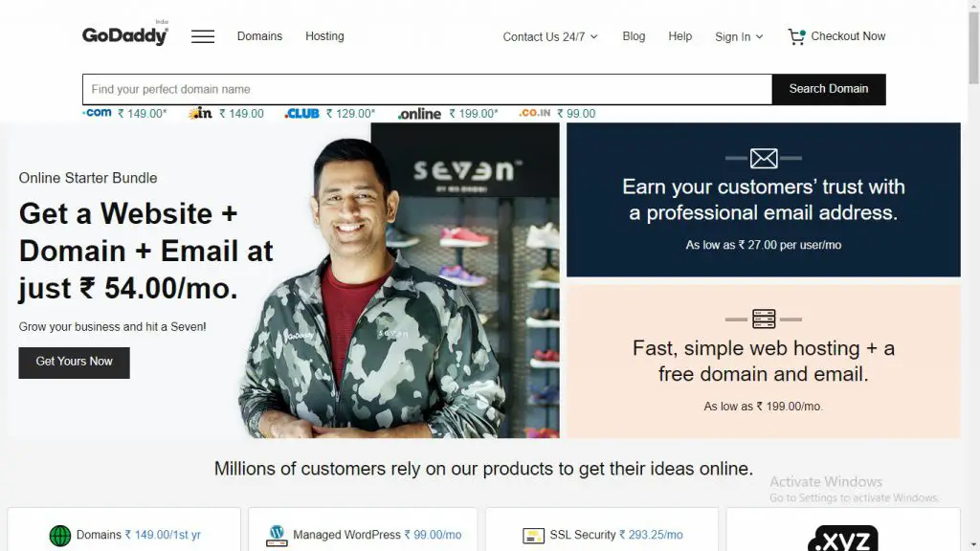
Task: Open the hamburger menu icon
Action: [203, 36]
